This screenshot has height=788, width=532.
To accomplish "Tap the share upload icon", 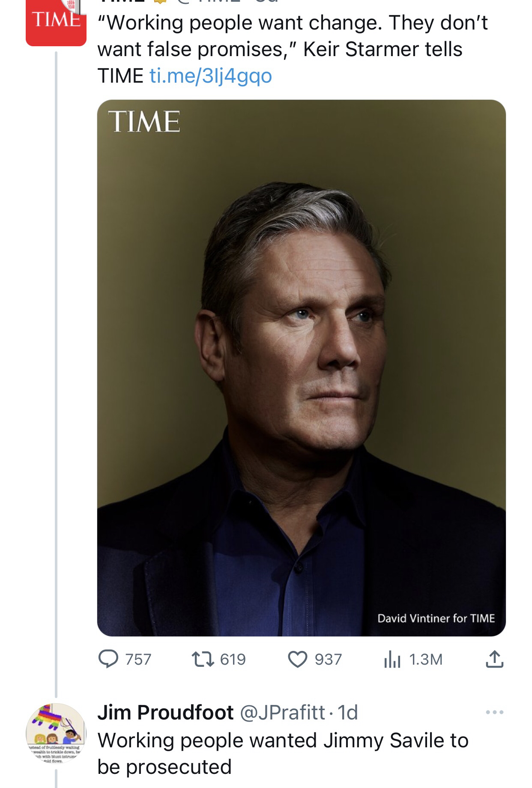I will [x=494, y=659].
